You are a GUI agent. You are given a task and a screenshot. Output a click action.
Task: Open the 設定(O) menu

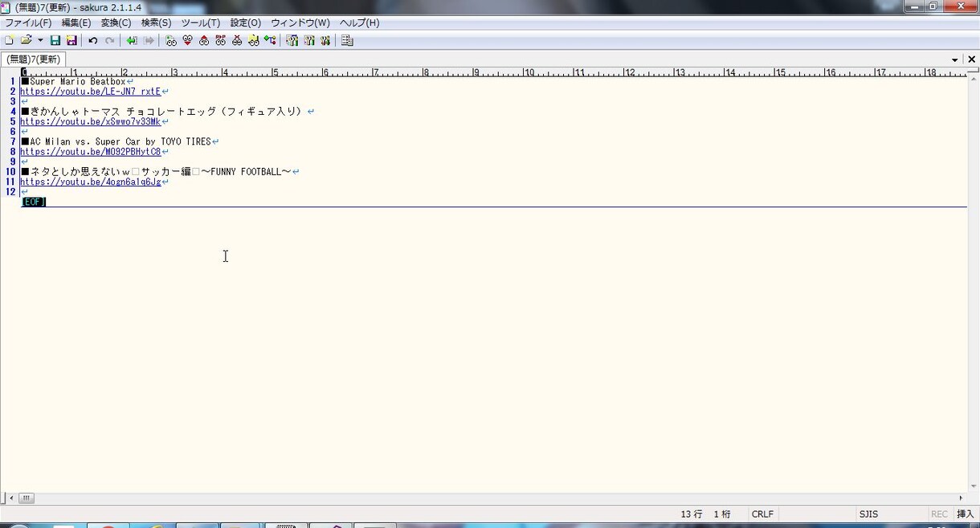click(x=245, y=23)
